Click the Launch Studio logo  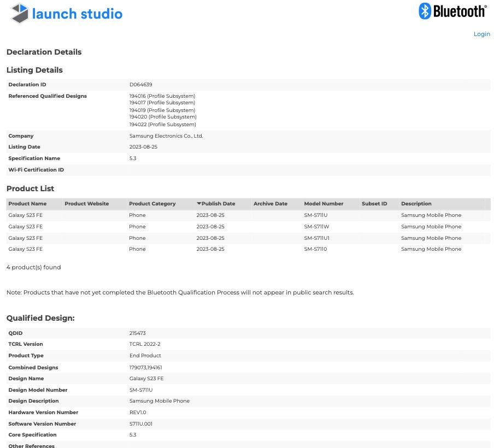click(67, 14)
